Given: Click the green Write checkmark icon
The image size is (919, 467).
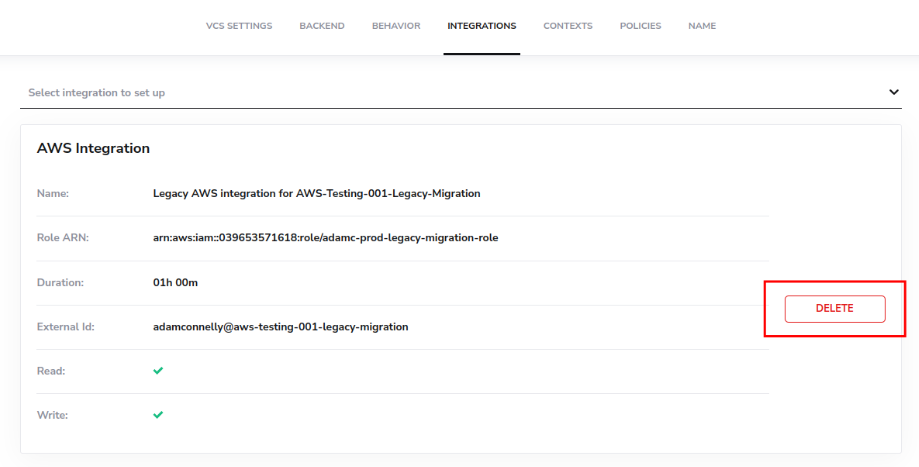Looking at the screenshot, I should click(x=158, y=415).
